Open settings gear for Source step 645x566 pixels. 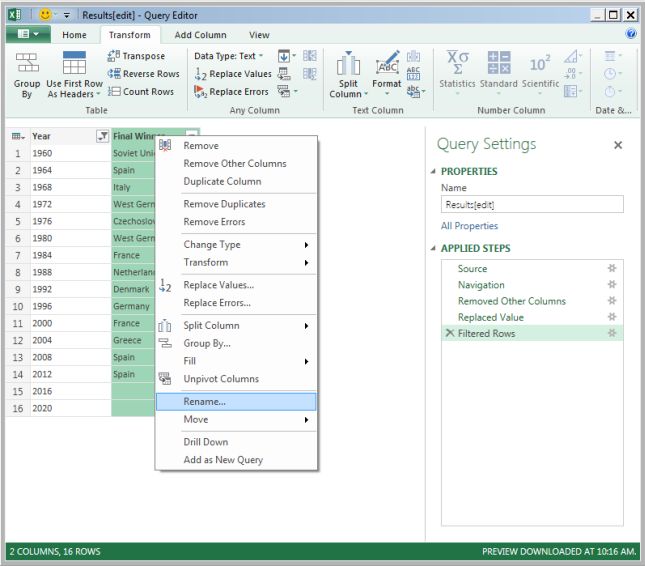point(612,269)
